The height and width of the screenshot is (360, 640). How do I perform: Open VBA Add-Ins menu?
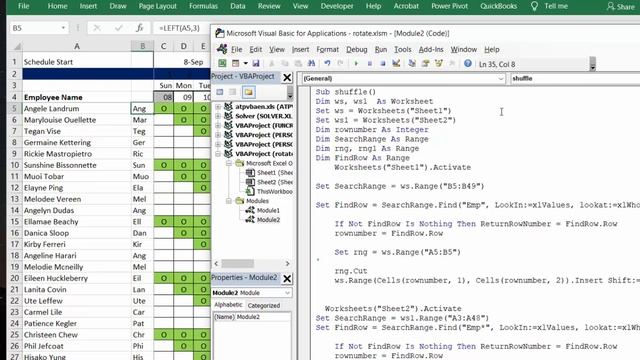click(x=431, y=49)
